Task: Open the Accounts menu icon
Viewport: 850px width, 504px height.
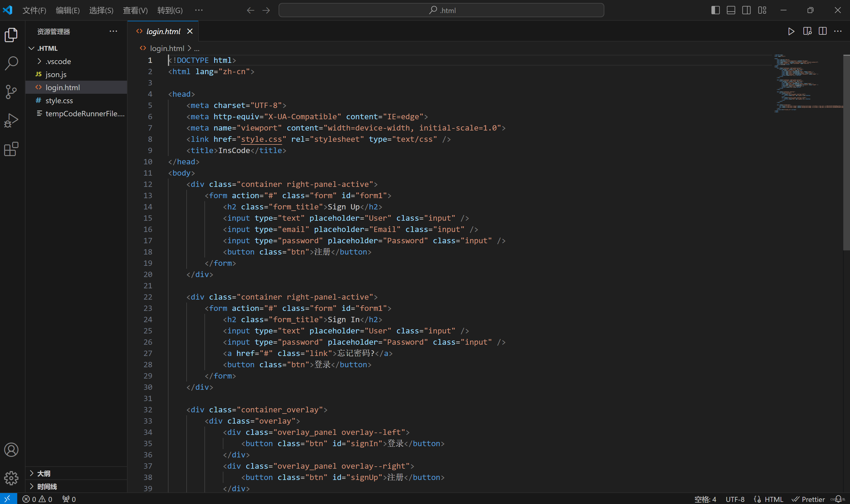Action: click(x=11, y=450)
